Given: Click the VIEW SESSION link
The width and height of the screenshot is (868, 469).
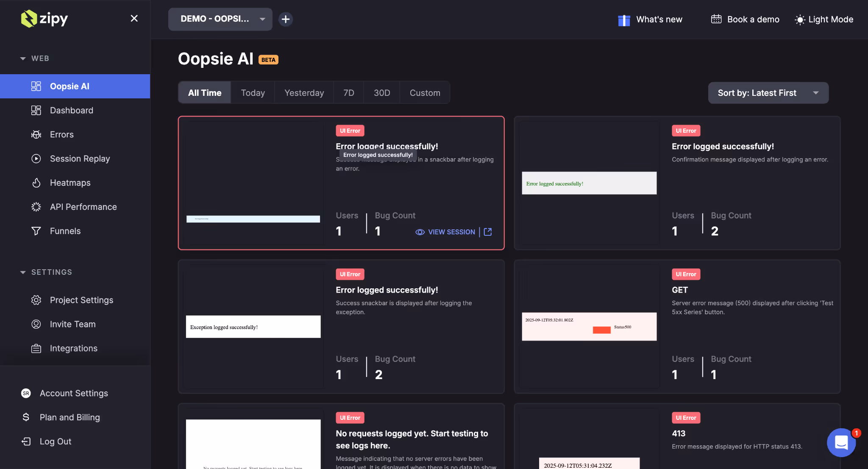Looking at the screenshot, I should (x=451, y=232).
